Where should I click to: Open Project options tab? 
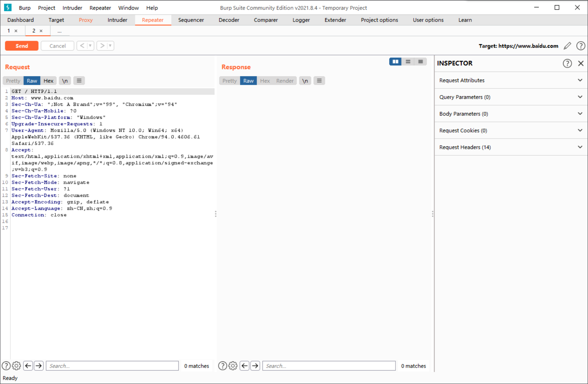pyautogui.click(x=379, y=20)
